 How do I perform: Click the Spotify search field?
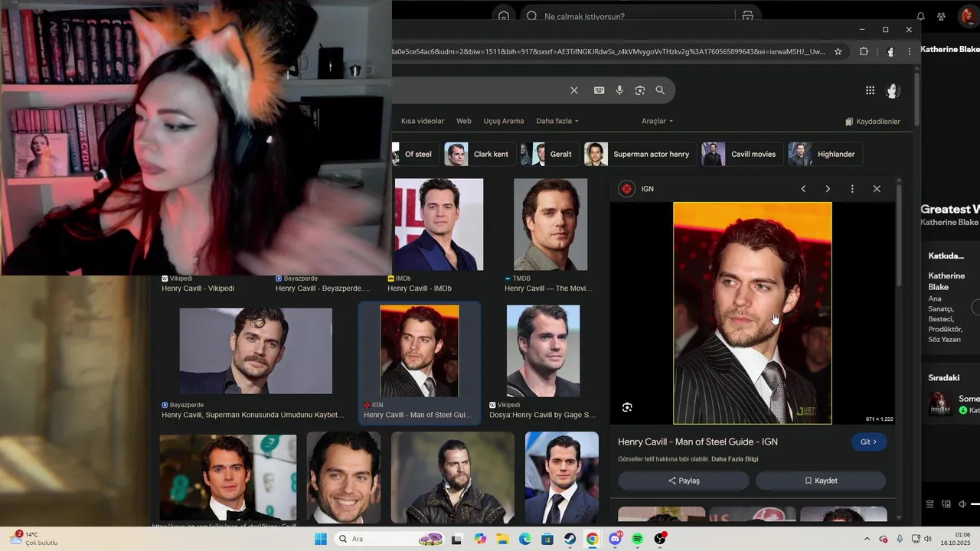628,16
